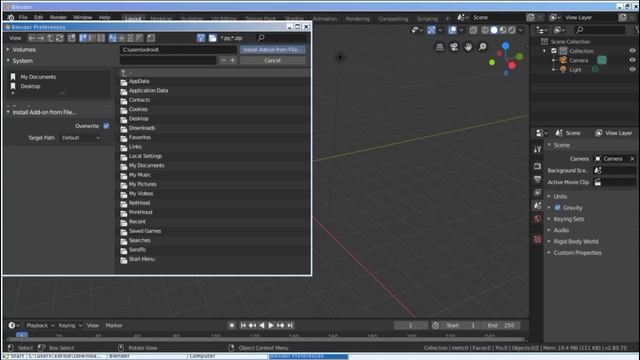The height and width of the screenshot is (360, 640).
Task: Increment the file name number
Action: pos(232,60)
